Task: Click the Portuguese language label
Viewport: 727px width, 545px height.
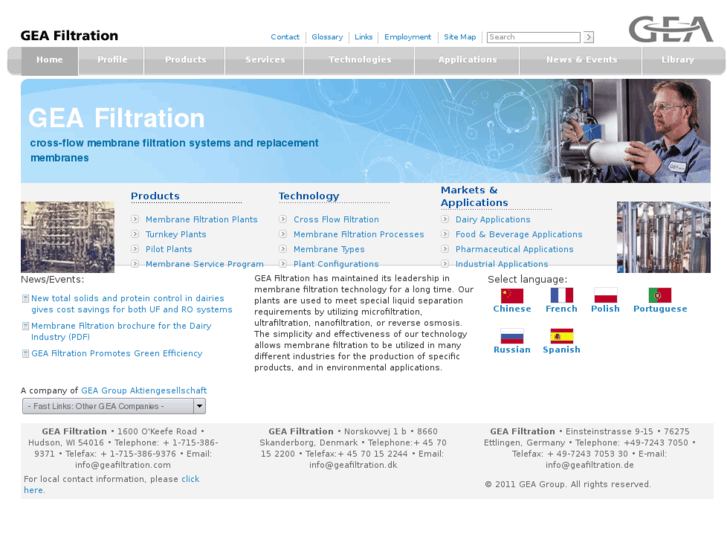Action: [x=660, y=309]
